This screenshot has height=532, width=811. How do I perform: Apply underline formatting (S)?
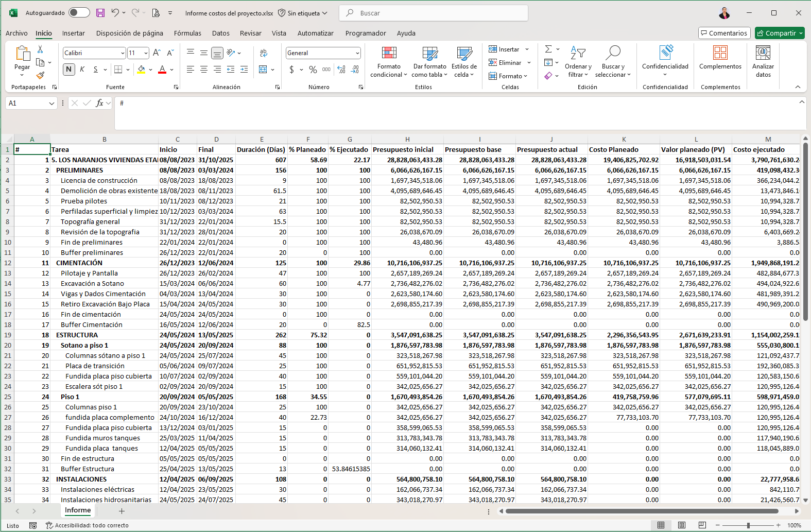click(95, 69)
